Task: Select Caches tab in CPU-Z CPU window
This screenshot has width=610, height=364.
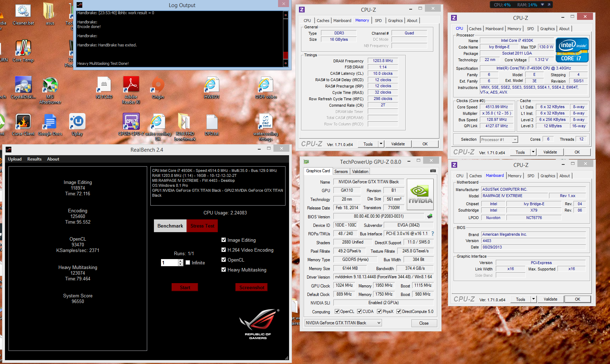Action: click(x=475, y=29)
